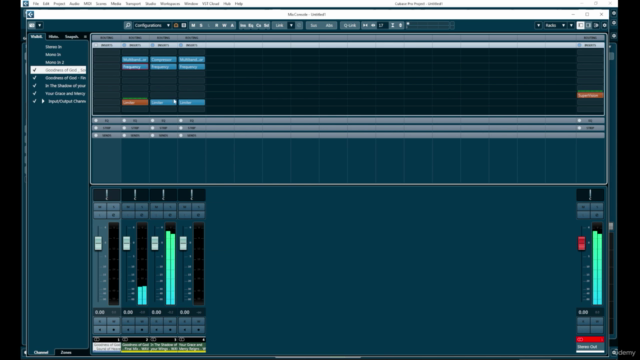This screenshot has width=640, height=360.
Task: Open the orange Limiter insert slot
Action: point(135,102)
